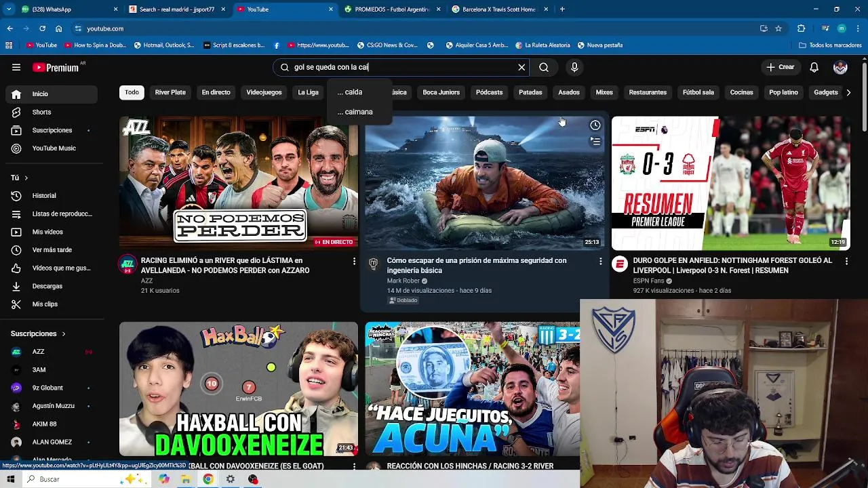Open Historial in the sidebar

point(52,196)
